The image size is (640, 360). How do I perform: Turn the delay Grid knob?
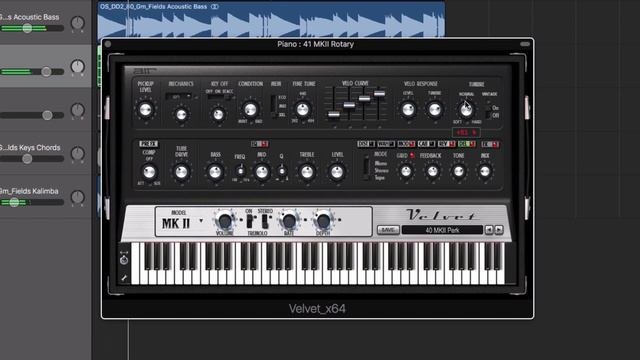[x=406, y=171]
